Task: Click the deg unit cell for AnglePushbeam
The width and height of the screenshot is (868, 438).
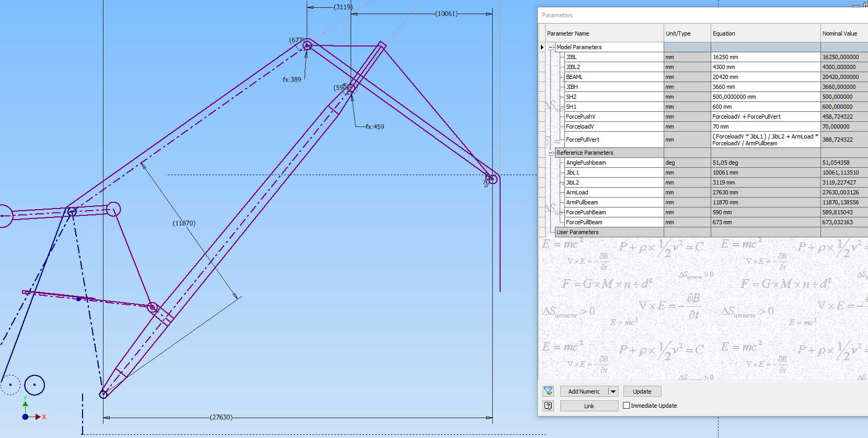Action: click(687, 163)
